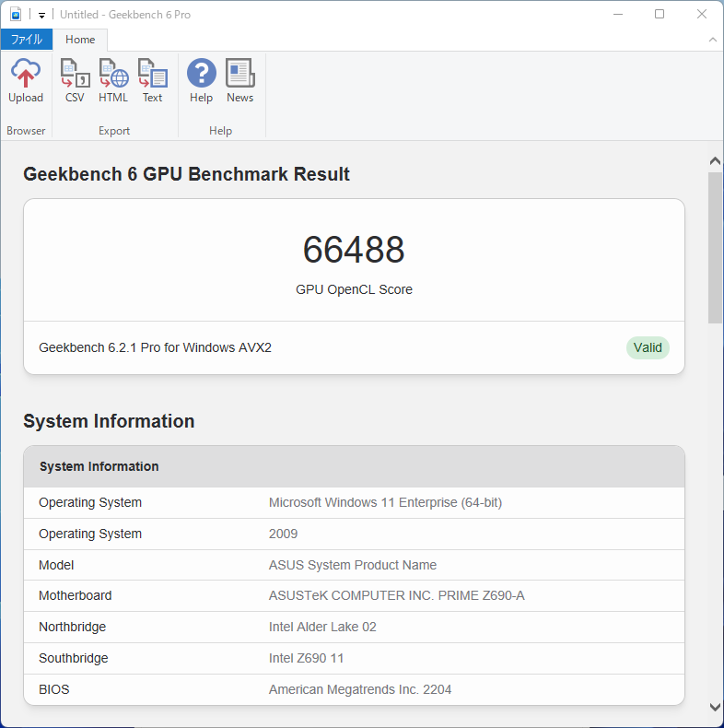Viewport: 724px width, 728px height.
Task: Click the 66488 GPU OpenCL score
Action: pos(354,250)
